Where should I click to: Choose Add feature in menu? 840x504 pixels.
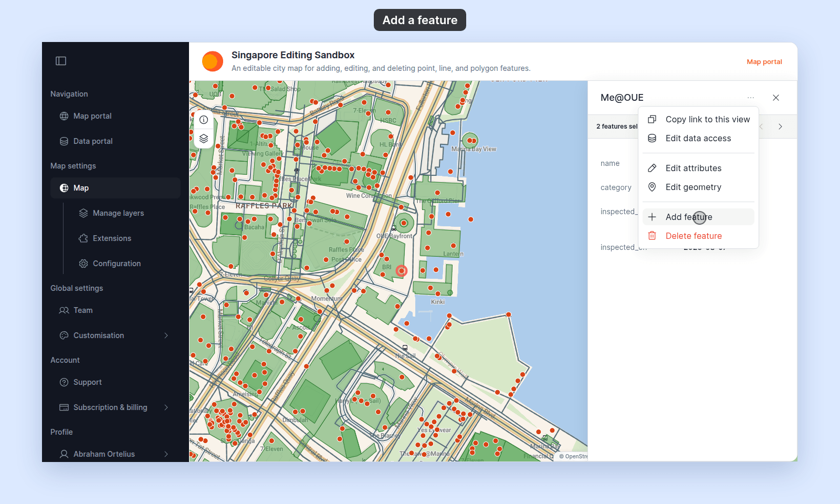tap(698, 217)
